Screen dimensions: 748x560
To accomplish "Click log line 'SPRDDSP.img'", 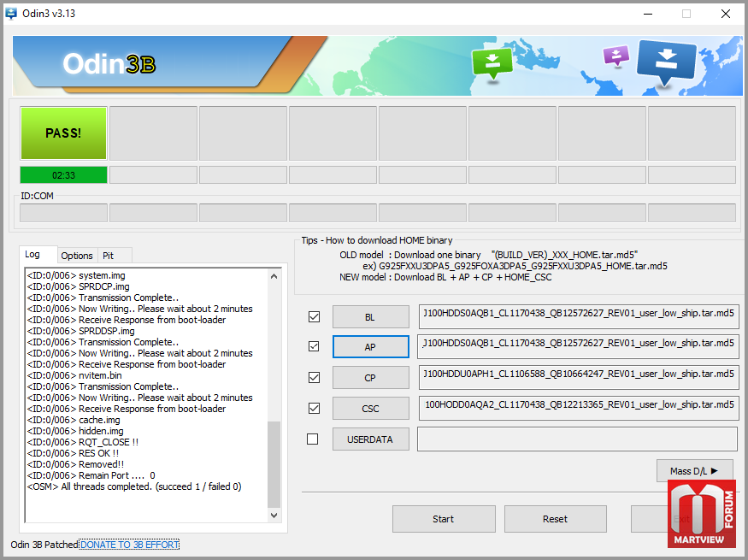I will point(80,331).
